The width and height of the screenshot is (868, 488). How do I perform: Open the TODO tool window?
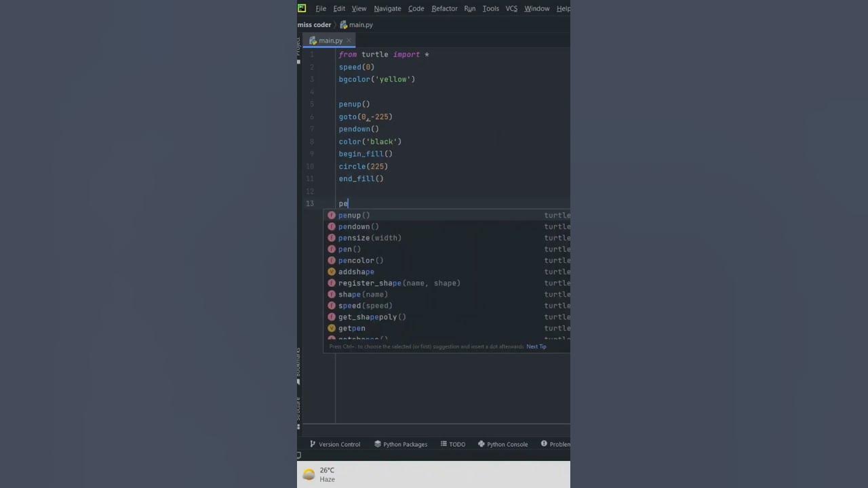453,445
